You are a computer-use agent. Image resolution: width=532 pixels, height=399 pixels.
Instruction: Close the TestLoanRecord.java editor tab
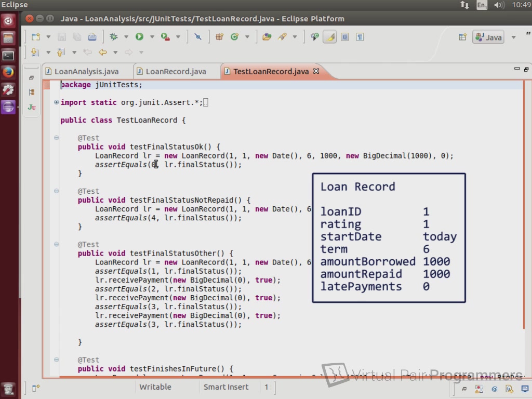tap(316, 71)
